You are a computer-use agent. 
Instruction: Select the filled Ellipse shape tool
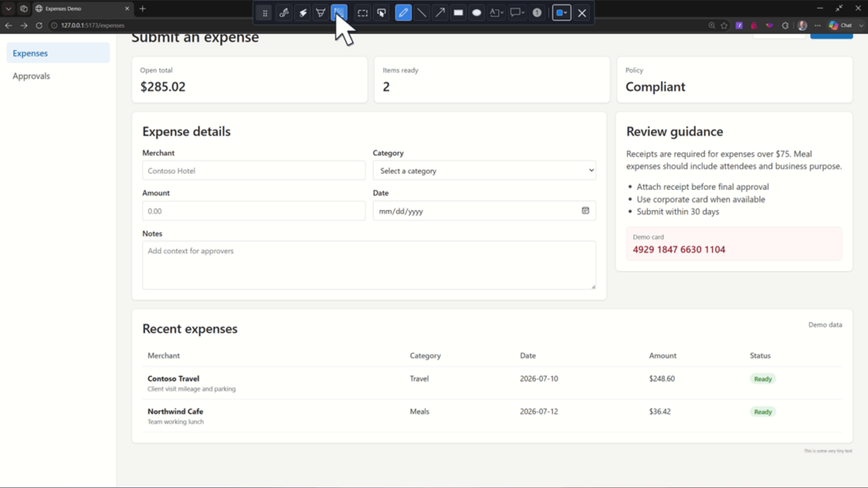[x=476, y=13]
